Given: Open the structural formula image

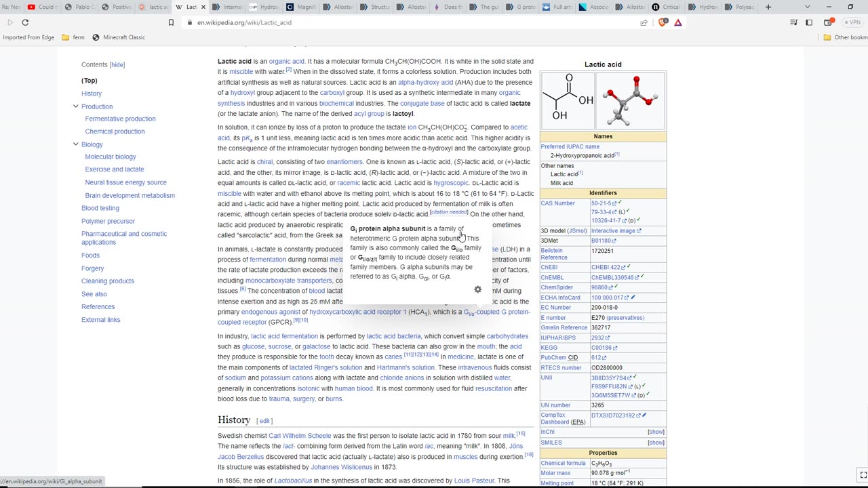Looking at the screenshot, I should coord(568,100).
